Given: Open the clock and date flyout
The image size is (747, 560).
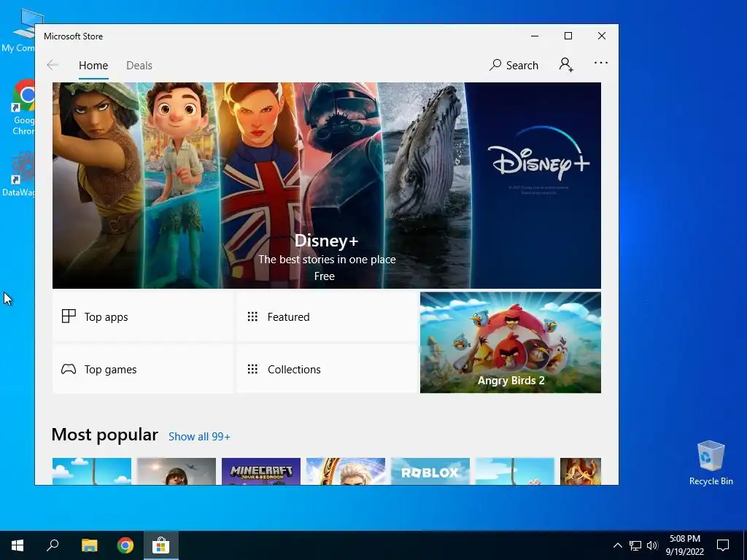Looking at the screenshot, I should 684,545.
